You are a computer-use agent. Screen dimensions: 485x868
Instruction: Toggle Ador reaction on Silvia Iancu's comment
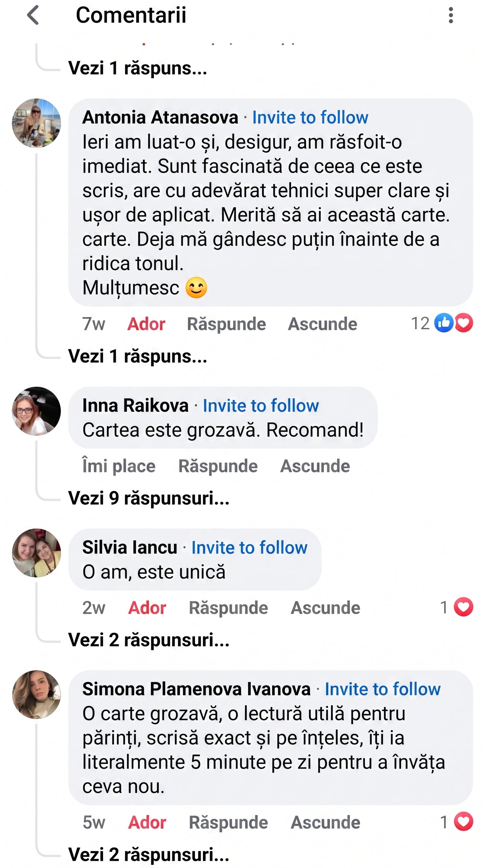pyautogui.click(x=147, y=607)
